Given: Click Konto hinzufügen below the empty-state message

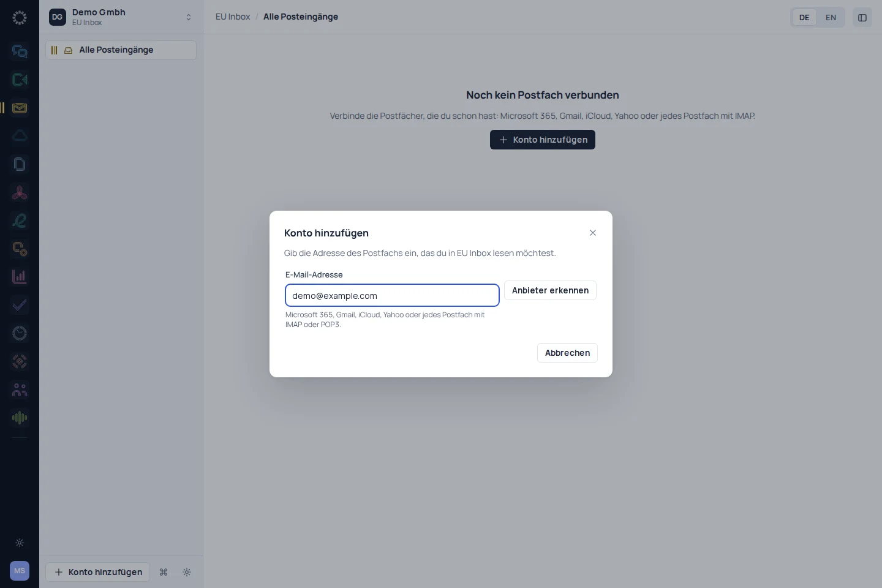Looking at the screenshot, I should coord(543,140).
